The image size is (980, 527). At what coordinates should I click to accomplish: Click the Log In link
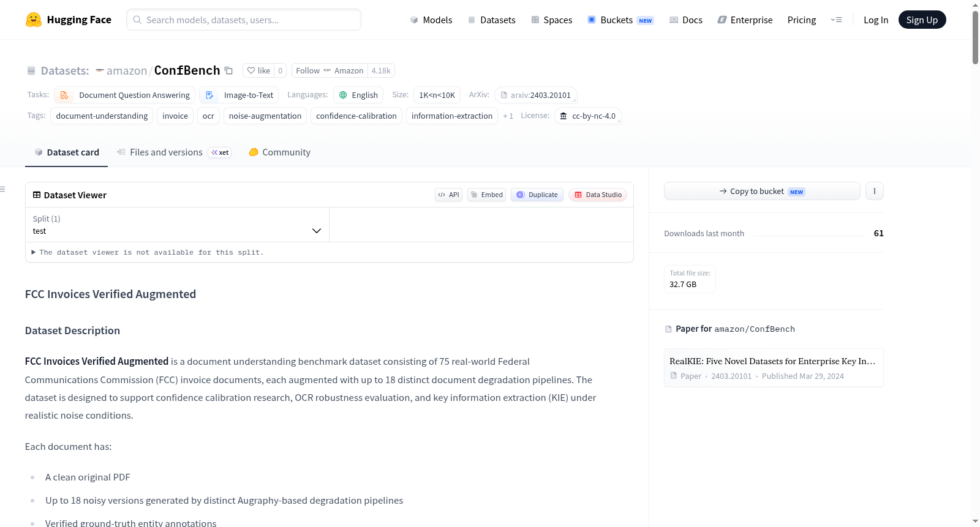[876, 20]
